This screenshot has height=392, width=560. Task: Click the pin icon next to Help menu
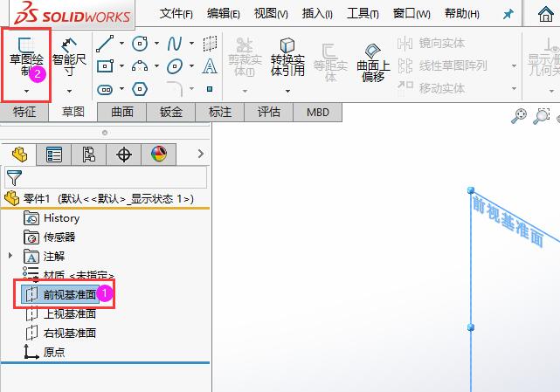point(508,14)
